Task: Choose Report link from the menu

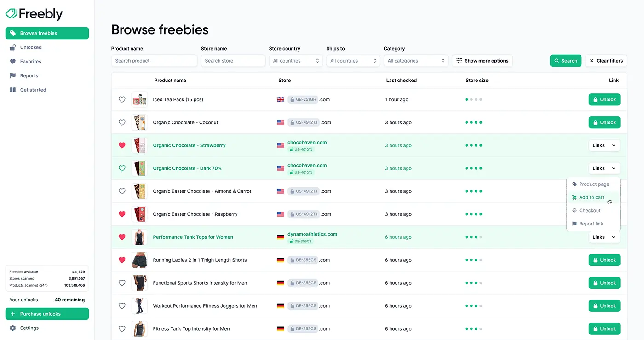Action: coord(591,224)
